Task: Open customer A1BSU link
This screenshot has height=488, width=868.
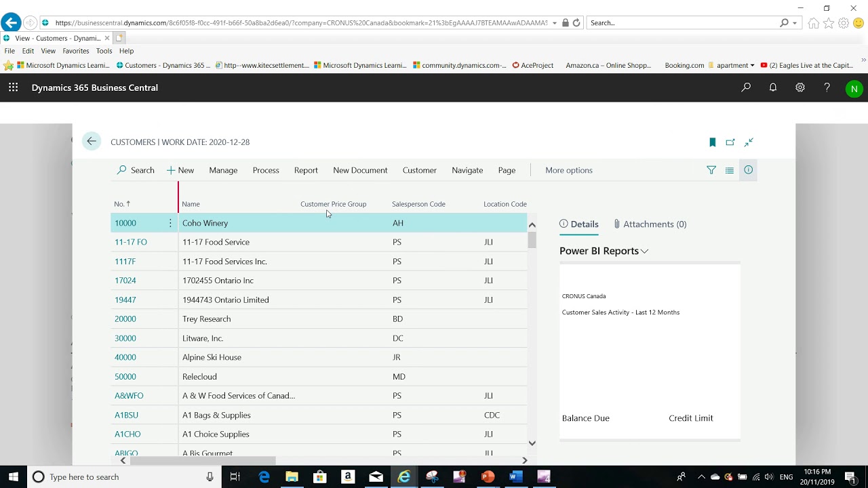Action: point(126,415)
